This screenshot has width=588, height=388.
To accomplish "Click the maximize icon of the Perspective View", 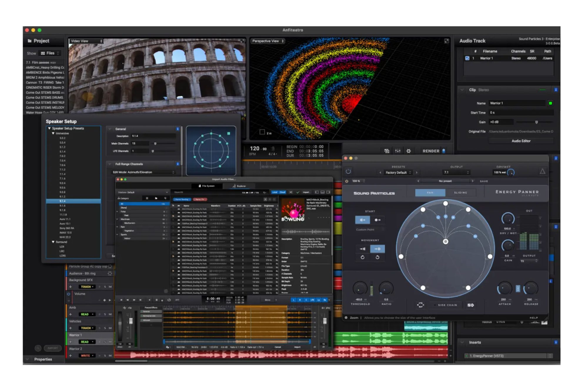I will click(x=446, y=41).
